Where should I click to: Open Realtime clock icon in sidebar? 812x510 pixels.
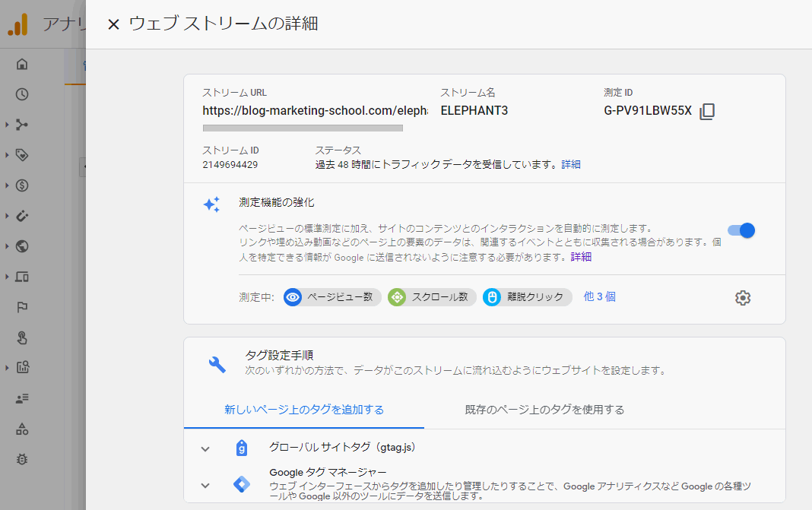pos(22,94)
